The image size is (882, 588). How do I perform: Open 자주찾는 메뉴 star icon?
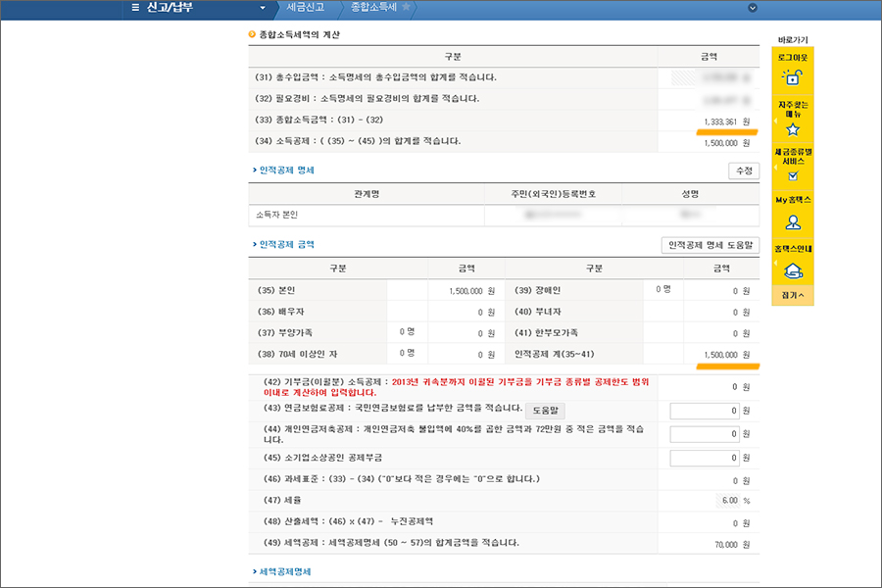[793, 130]
